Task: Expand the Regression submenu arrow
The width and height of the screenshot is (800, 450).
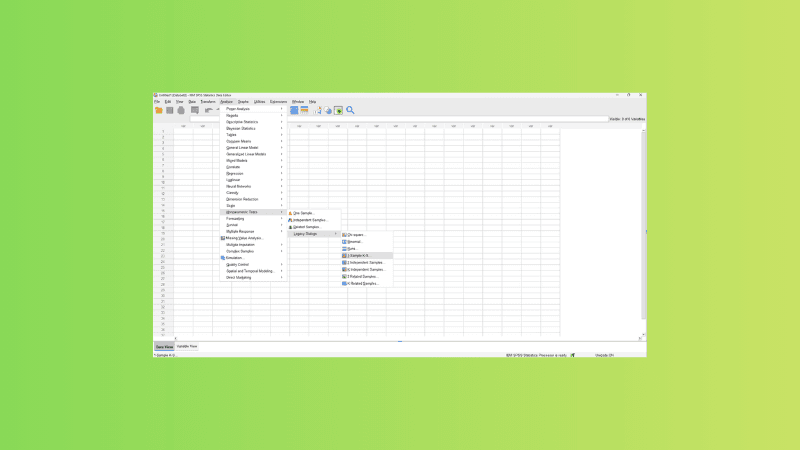Action: (x=282, y=173)
